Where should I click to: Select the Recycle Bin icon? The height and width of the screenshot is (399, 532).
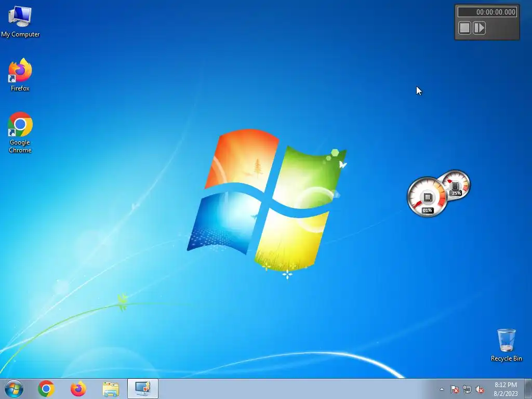506,345
